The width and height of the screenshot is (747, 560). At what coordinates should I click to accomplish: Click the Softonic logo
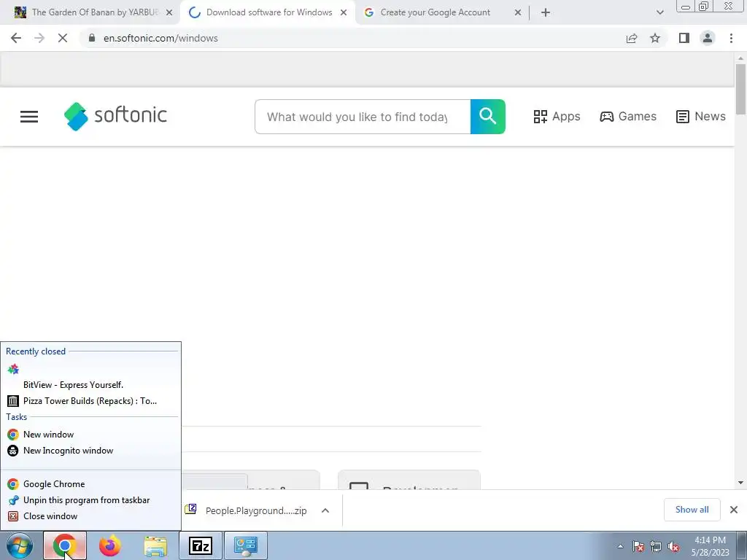115,116
